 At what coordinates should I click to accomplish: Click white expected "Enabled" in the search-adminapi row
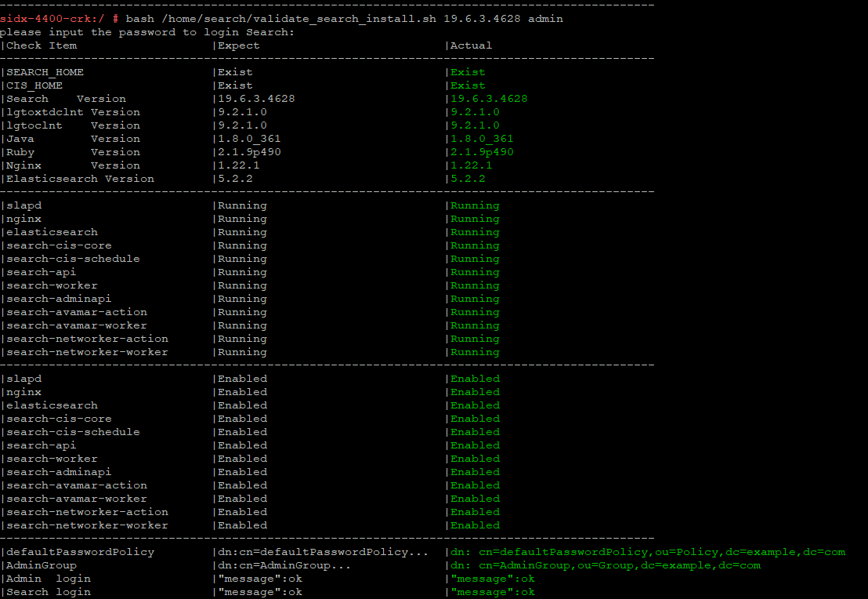click(x=243, y=471)
